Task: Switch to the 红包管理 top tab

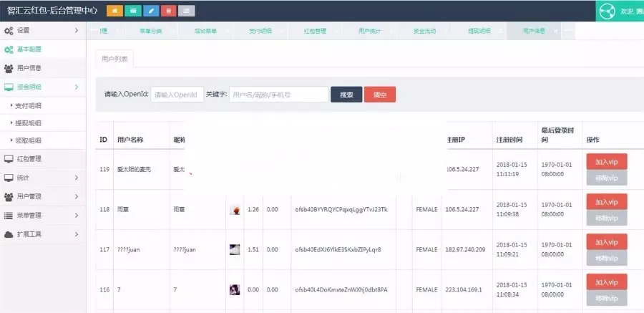Action: tap(315, 32)
